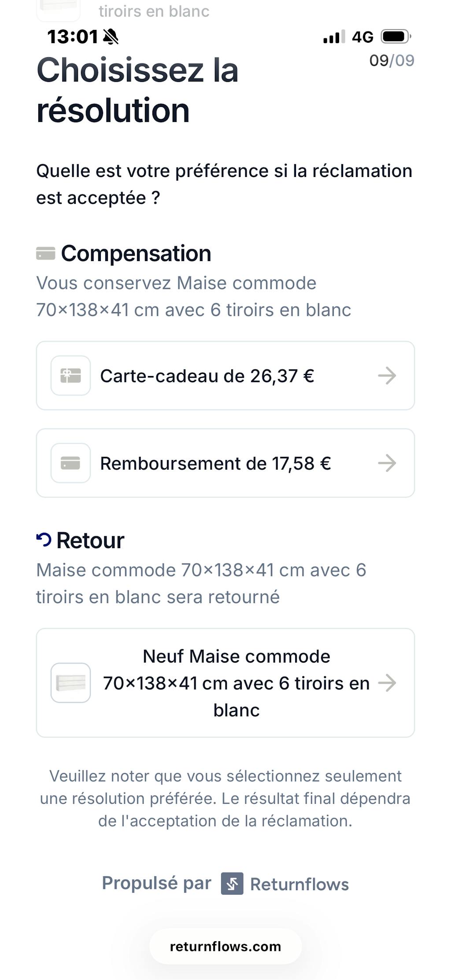This screenshot has height=980, width=451.
Task: Open arrow for Remboursement de 17,58 €
Action: (x=387, y=463)
